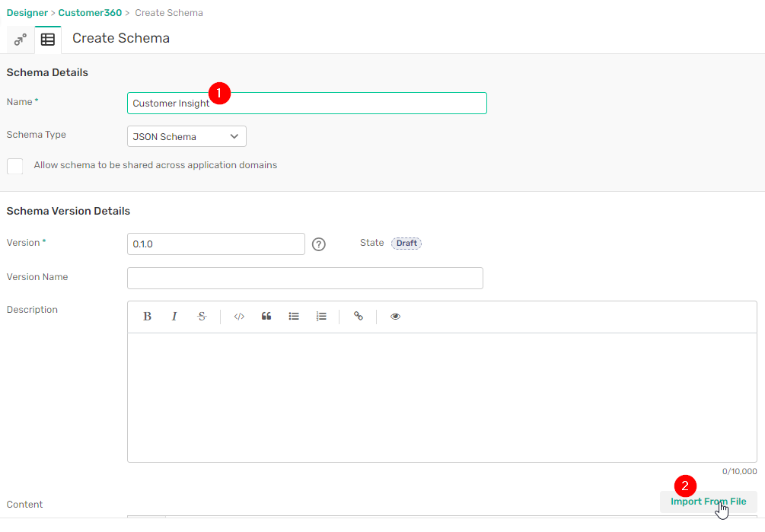Go to Designer breadcrumb link
765x532 pixels.
(x=27, y=13)
